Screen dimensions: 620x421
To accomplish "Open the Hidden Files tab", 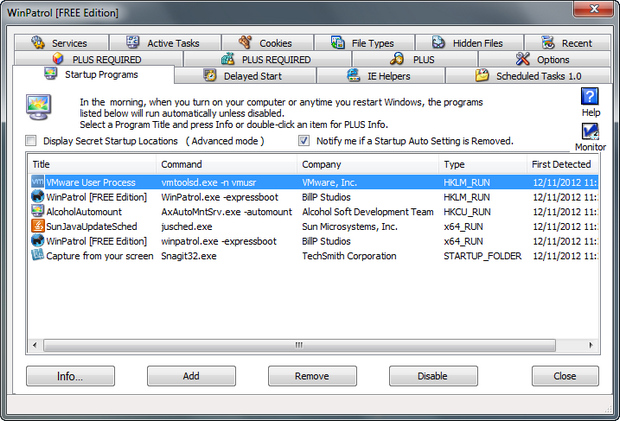I will (x=469, y=42).
